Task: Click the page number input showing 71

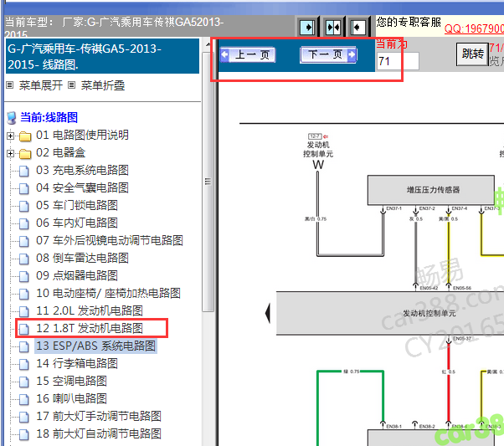Action: pos(398,61)
